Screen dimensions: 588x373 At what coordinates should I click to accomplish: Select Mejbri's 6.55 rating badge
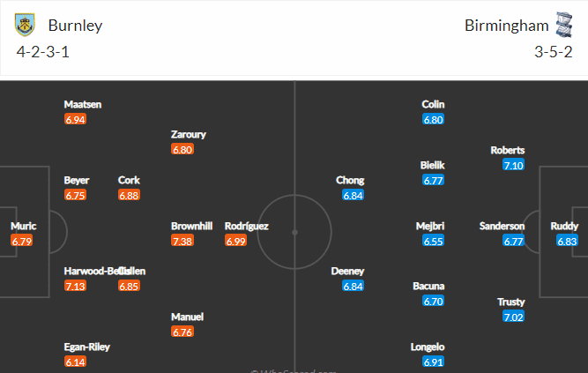coord(433,241)
